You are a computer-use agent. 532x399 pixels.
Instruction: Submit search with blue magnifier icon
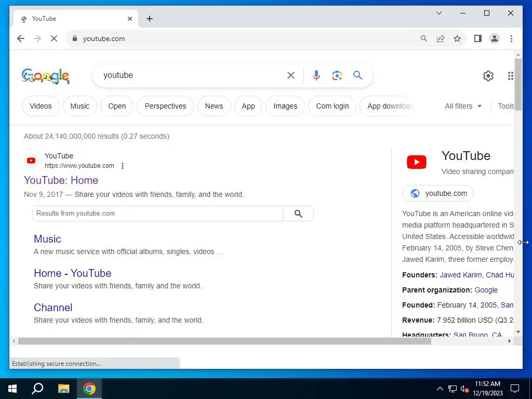point(357,75)
